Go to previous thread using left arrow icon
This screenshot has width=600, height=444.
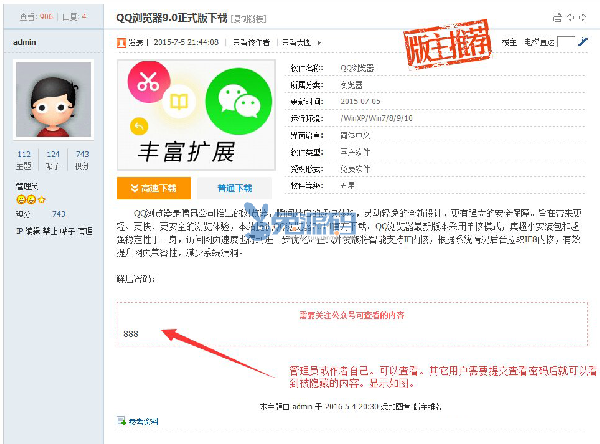point(571,18)
